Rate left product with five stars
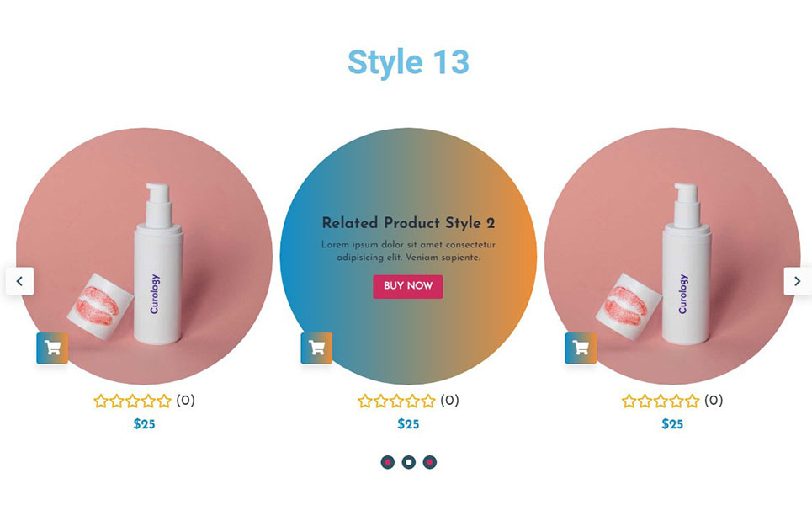This screenshot has width=812, height=505. tap(164, 401)
